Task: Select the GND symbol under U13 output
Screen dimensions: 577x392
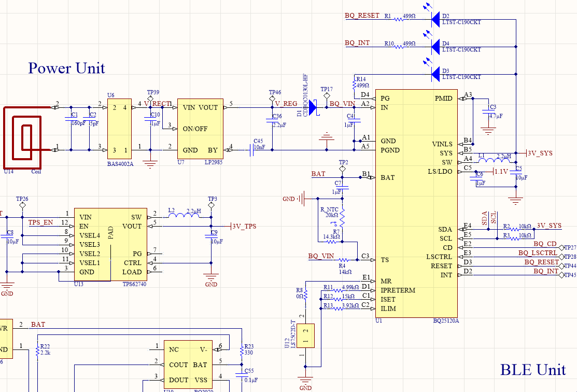Action: (211, 277)
